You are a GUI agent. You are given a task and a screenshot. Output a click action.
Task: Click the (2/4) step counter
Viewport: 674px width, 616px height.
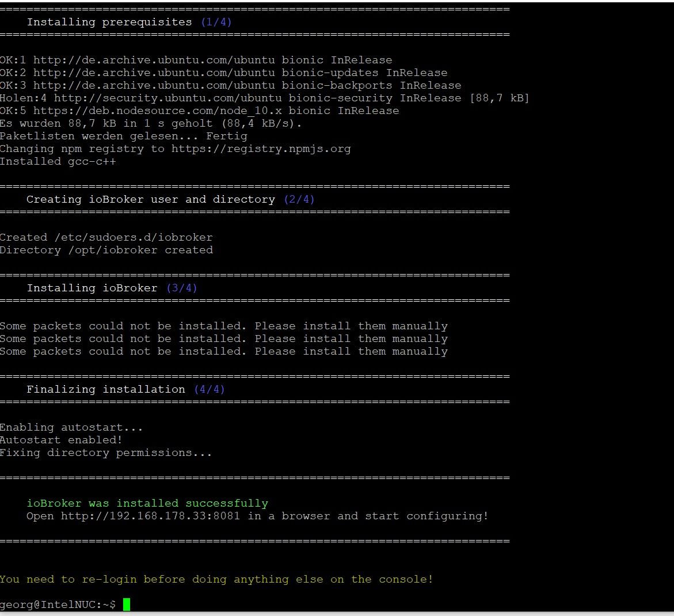299,199
